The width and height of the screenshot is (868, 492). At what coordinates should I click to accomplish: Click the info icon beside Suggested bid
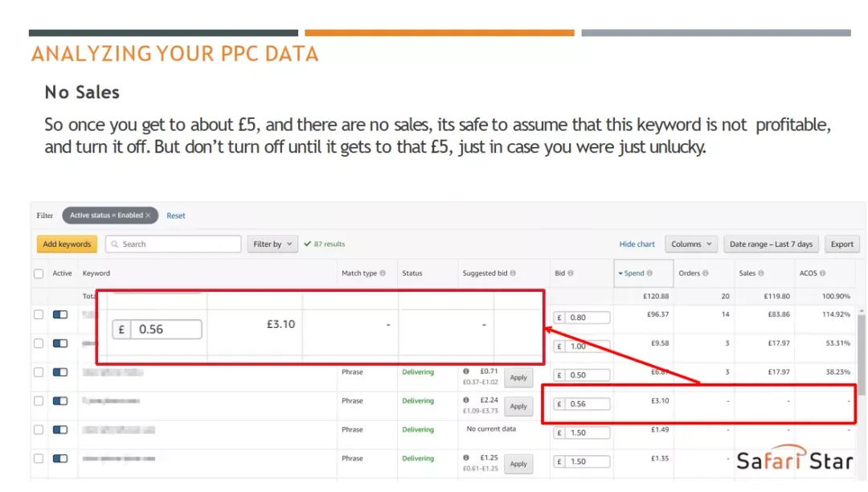point(513,273)
